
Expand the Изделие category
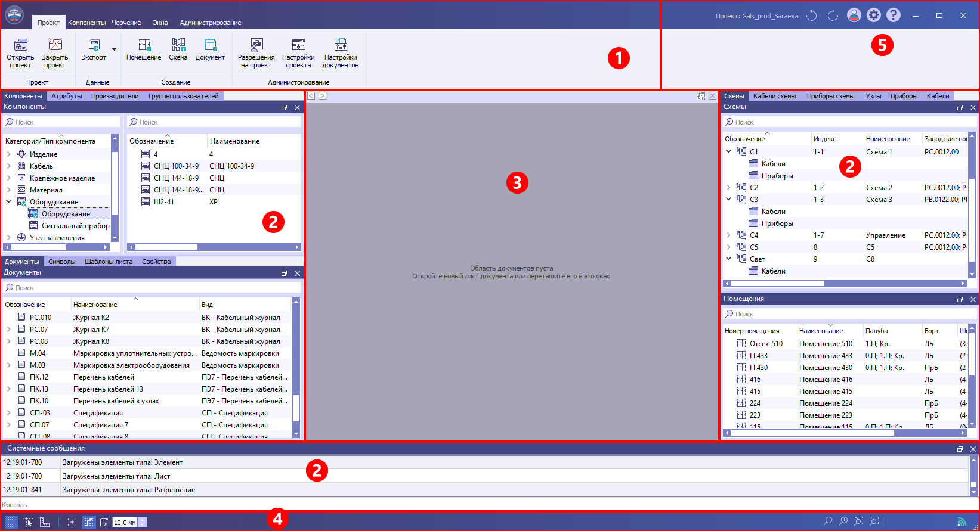pos(8,154)
